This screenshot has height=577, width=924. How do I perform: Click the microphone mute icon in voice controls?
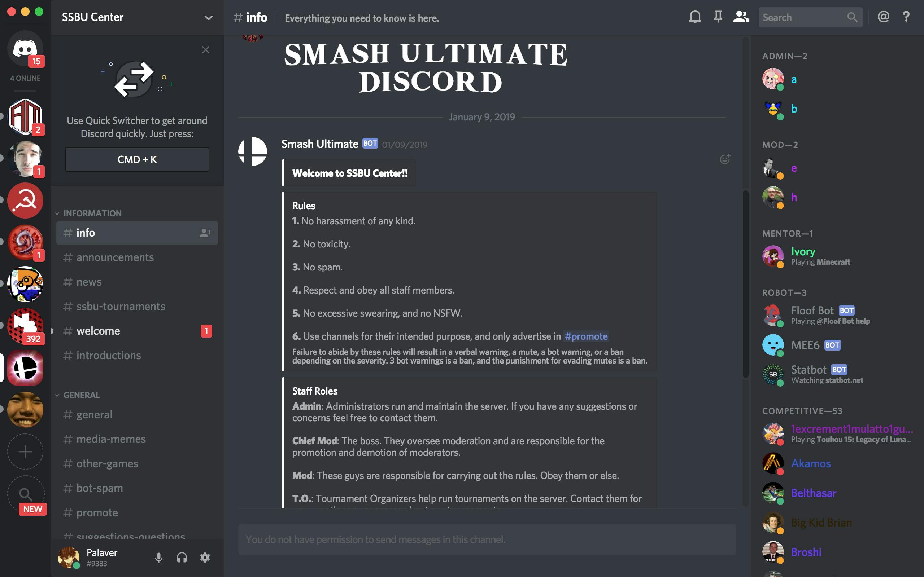point(158,557)
